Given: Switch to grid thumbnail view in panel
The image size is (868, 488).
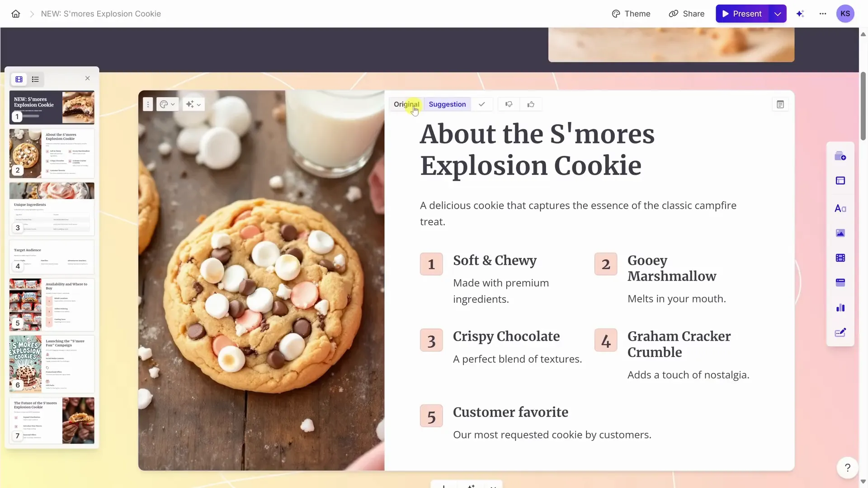Looking at the screenshot, I should coord(19,79).
